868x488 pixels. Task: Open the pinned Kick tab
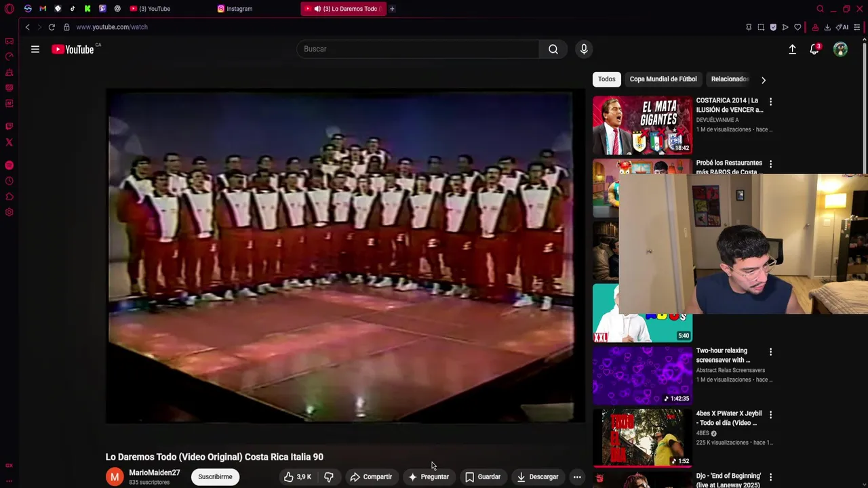coord(87,9)
